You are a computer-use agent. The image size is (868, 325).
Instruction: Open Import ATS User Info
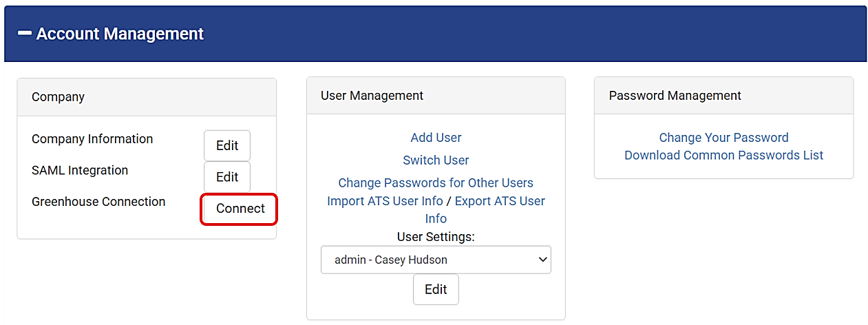tap(385, 201)
